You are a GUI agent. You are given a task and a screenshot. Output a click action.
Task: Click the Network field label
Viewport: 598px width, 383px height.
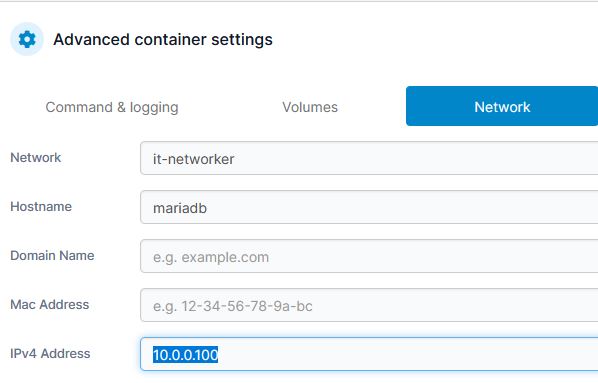click(x=35, y=158)
